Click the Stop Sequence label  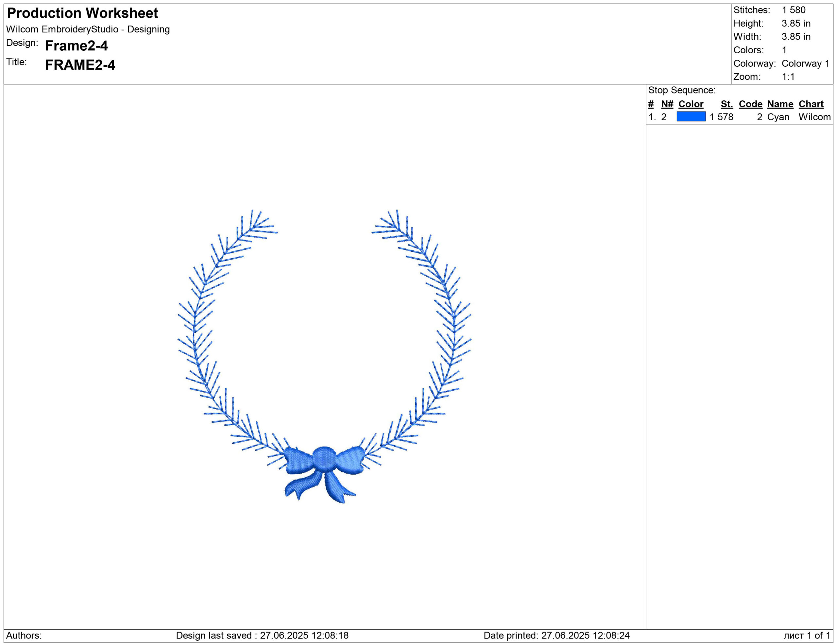(x=681, y=90)
